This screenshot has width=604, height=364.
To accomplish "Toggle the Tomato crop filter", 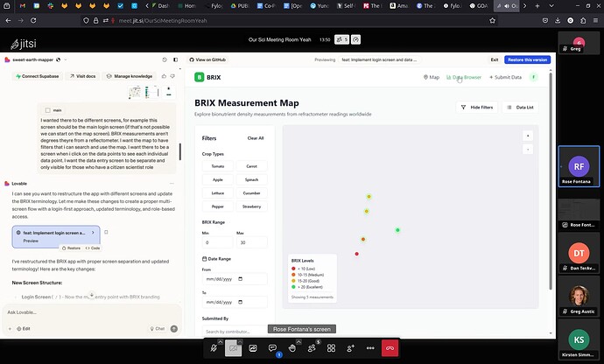I will coord(218,166).
